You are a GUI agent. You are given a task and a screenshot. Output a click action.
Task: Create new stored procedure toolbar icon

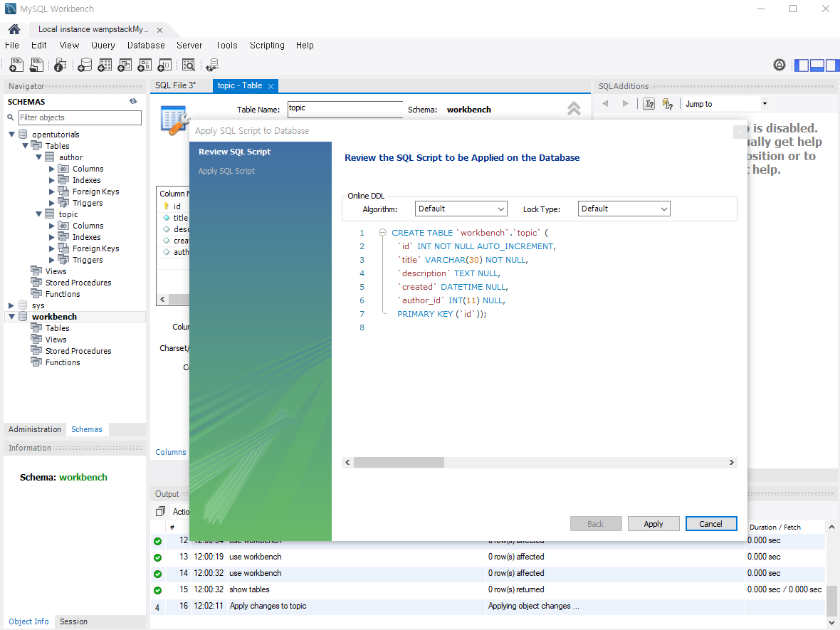tap(144, 65)
